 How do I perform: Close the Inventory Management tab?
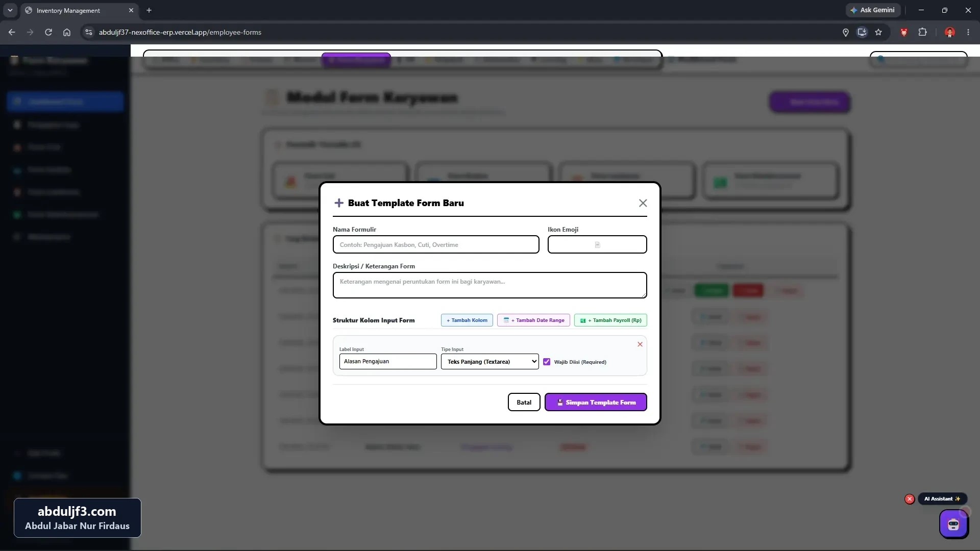click(x=131, y=10)
